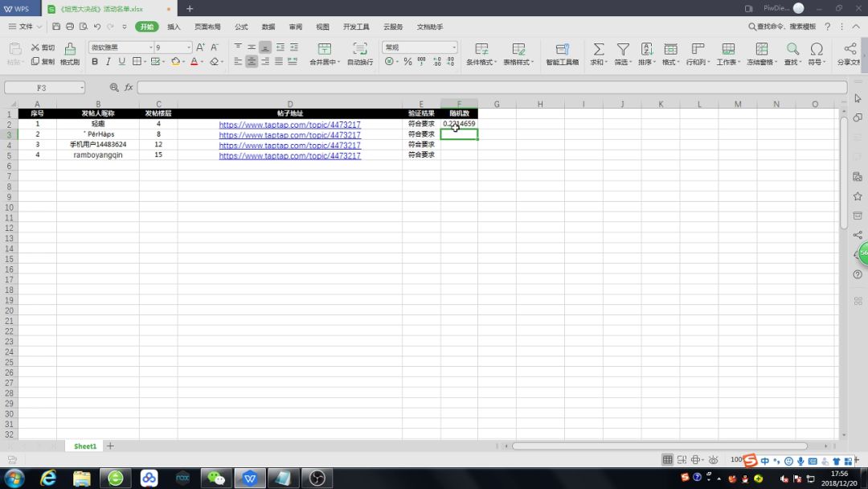Click the Smart Toolbox (智能工具箱) icon
Viewport: 868px width, 489px height.
point(562,49)
